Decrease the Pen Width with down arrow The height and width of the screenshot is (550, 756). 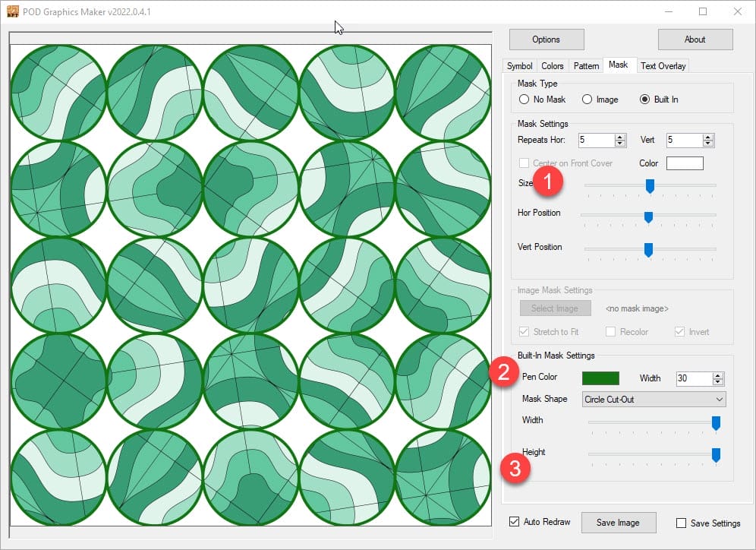pyautogui.click(x=718, y=381)
